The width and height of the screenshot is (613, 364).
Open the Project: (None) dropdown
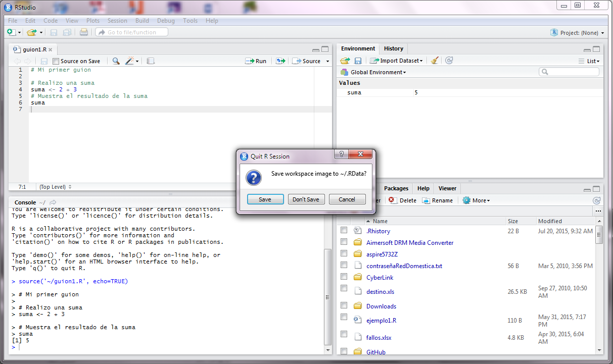577,33
